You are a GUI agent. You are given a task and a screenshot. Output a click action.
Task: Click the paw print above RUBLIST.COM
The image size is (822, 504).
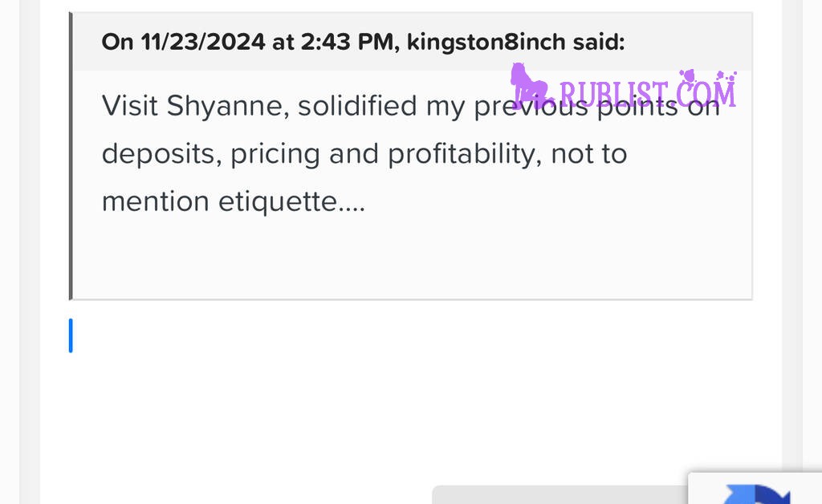tap(687, 76)
